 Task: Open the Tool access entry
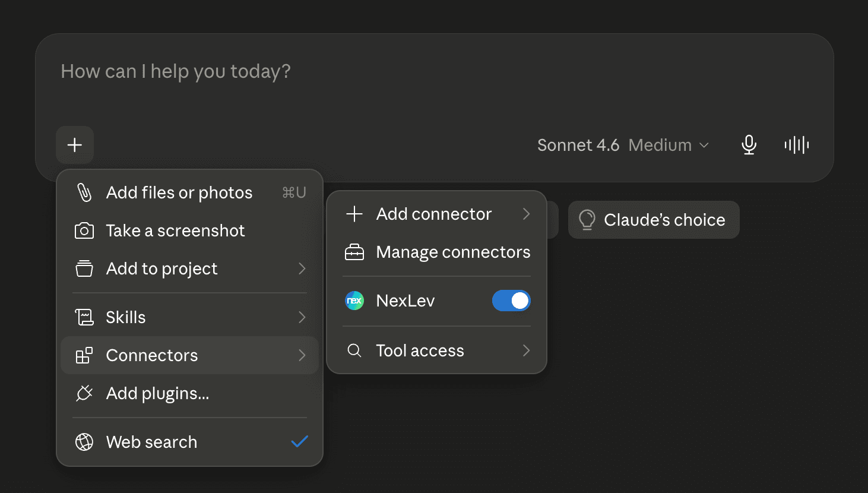[437, 350]
